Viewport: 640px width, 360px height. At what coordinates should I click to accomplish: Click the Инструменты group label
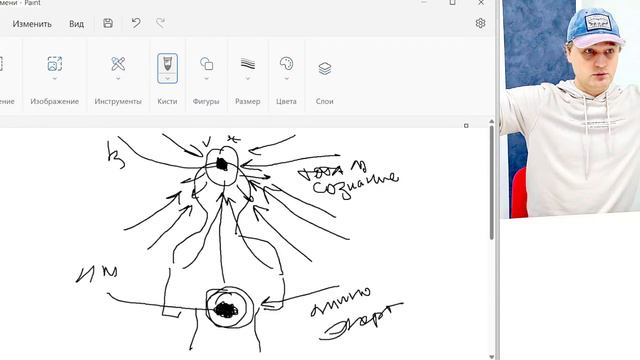(118, 101)
